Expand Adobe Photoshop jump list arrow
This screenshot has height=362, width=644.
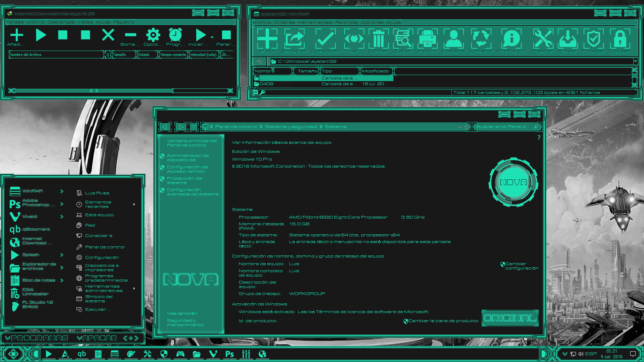pos(62,204)
